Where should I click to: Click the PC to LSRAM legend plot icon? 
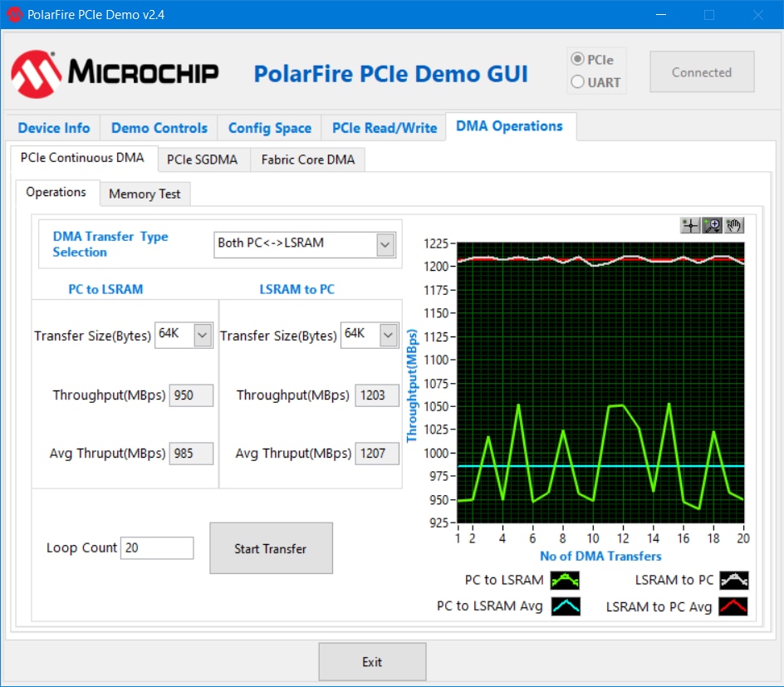click(565, 580)
